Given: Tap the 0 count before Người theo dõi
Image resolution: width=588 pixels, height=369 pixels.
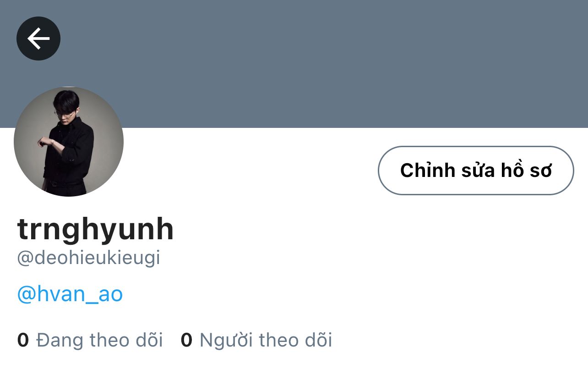Looking at the screenshot, I should click(186, 341).
